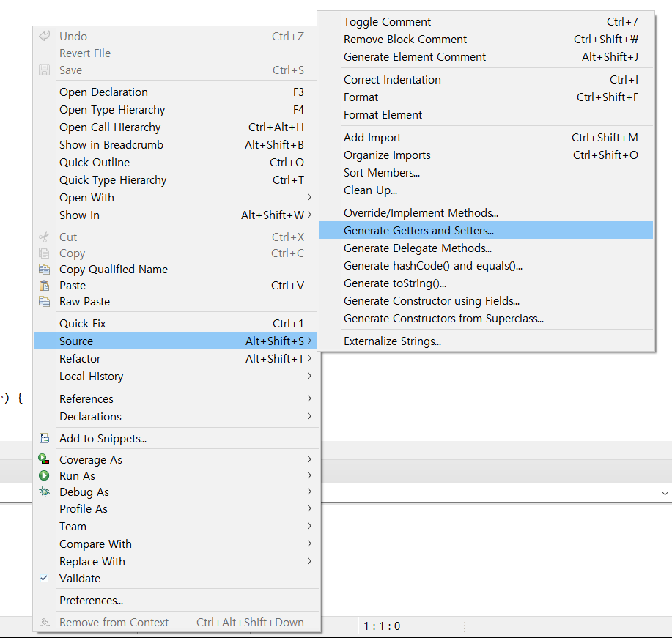Click the green Run As icon

(x=44, y=475)
